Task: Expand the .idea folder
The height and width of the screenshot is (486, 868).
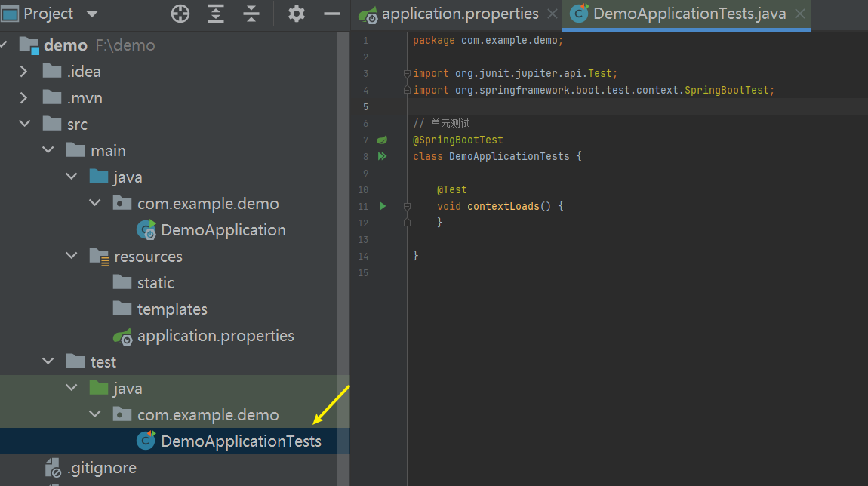Action: click(x=24, y=72)
